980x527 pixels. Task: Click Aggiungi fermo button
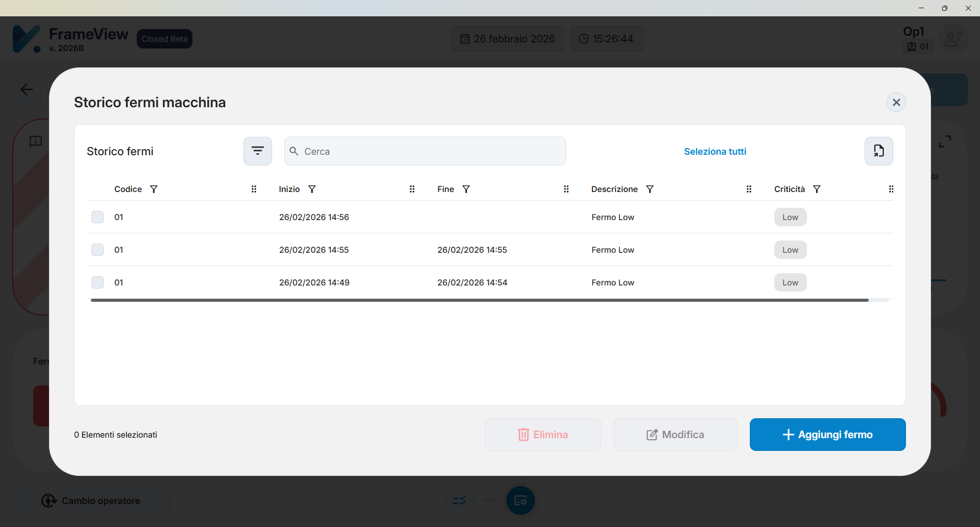tap(827, 435)
